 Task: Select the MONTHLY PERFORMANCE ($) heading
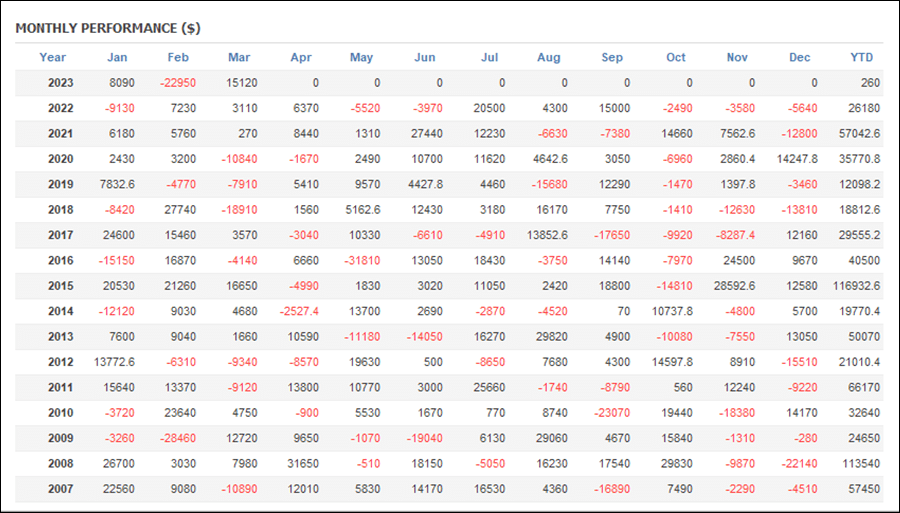tap(108, 28)
